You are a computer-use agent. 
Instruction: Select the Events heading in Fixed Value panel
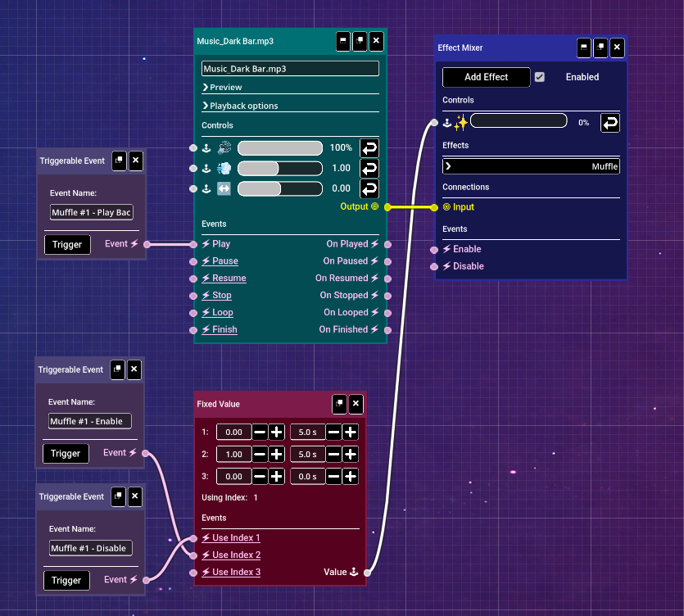[x=215, y=518]
